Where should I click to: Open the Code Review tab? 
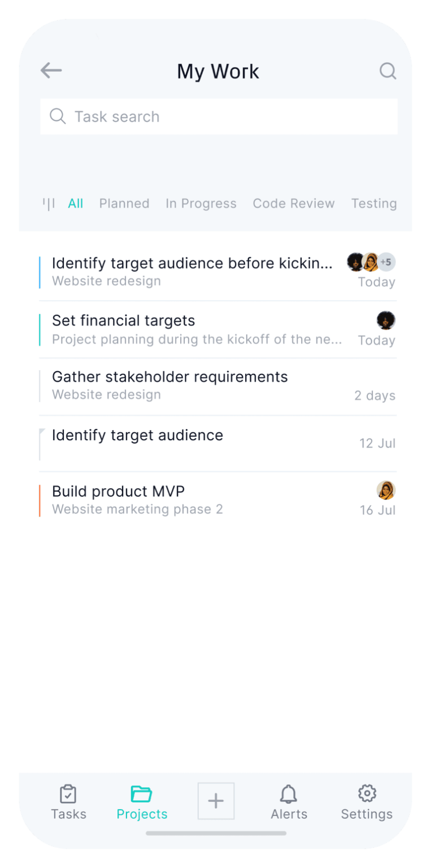294,203
